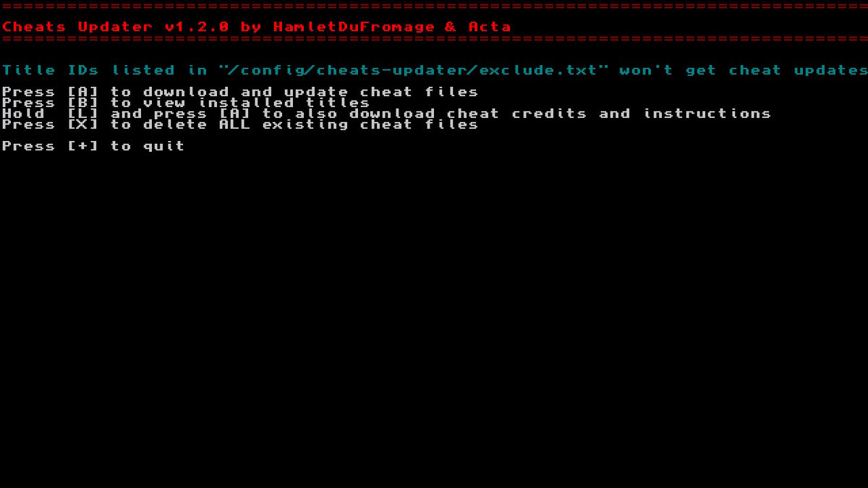The height and width of the screenshot is (488, 868).
Task: Click the Acta author name
Action: [490, 27]
